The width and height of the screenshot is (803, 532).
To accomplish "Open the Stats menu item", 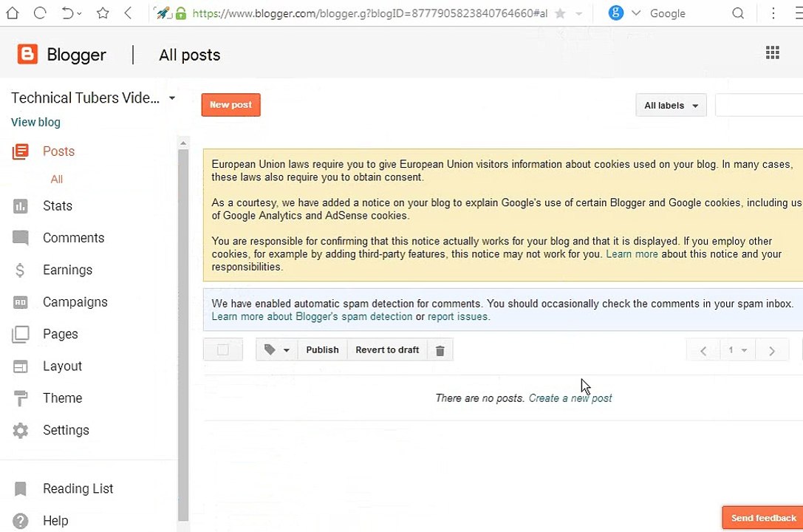I will [58, 206].
